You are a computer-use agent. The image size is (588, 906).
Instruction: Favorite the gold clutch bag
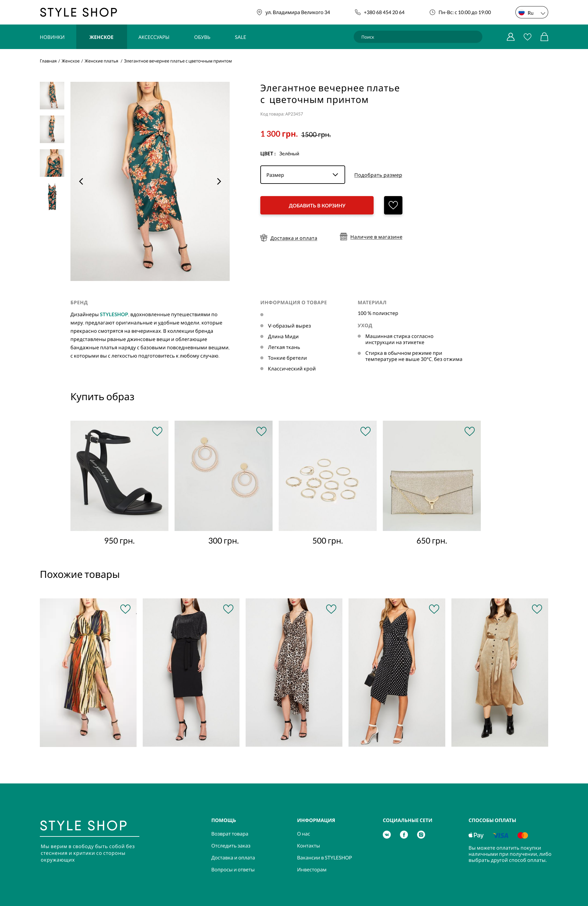tap(470, 431)
